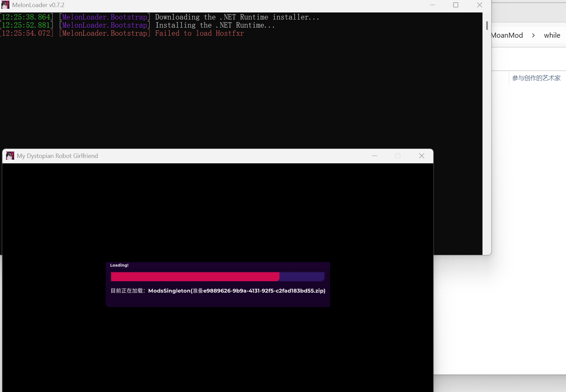Click 'Downloading the .NET Runtime installer...' log line
Image resolution: width=566 pixels, height=392 pixels.
237,17
